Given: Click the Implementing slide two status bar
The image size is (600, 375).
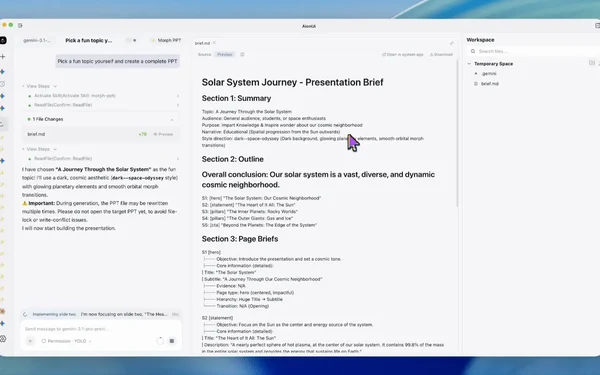Looking at the screenshot, I should tap(101, 314).
